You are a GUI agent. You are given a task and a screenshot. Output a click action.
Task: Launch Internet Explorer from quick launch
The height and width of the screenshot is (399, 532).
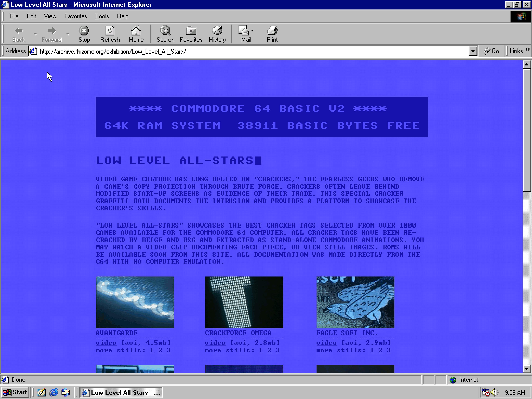coord(54,392)
